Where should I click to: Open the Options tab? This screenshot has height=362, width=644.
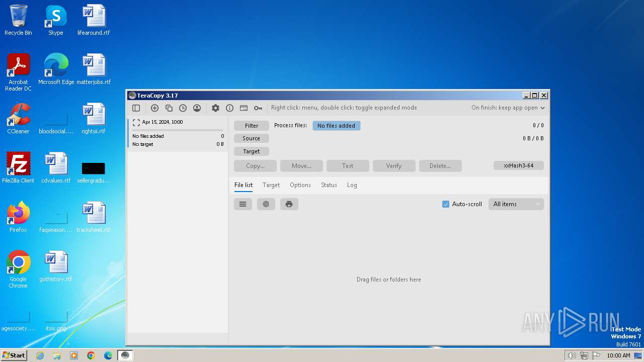[x=300, y=185]
